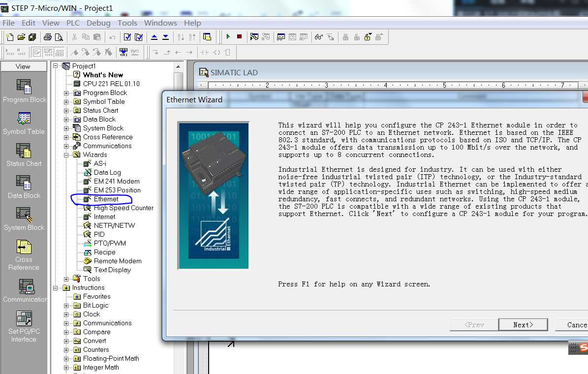Open System Block from View bar
The image size is (588, 374).
tap(24, 219)
